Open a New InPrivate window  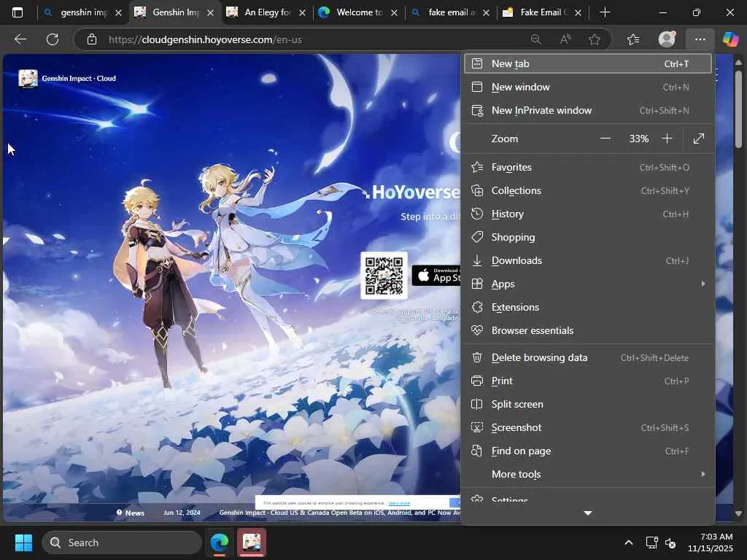(588, 110)
